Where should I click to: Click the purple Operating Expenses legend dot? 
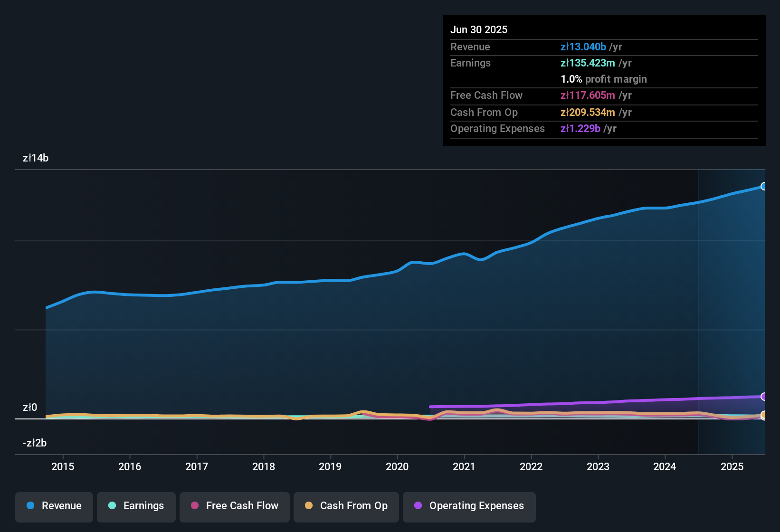pos(419,506)
